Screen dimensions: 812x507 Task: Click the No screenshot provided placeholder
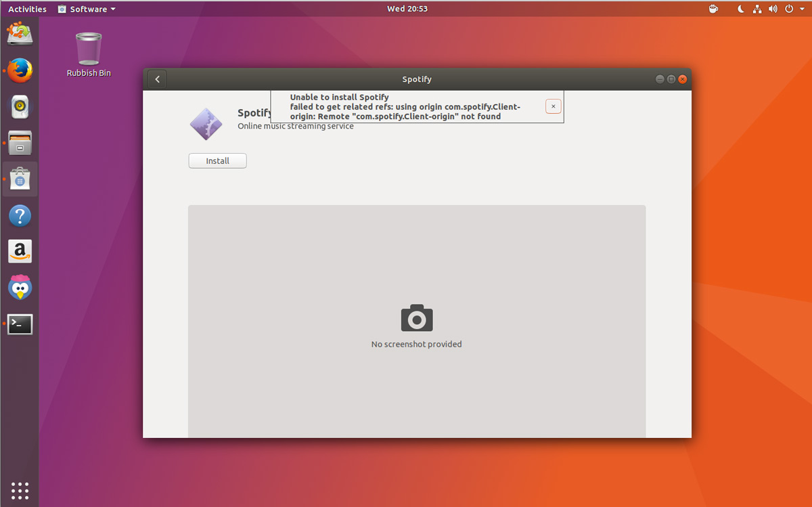click(417, 322)
